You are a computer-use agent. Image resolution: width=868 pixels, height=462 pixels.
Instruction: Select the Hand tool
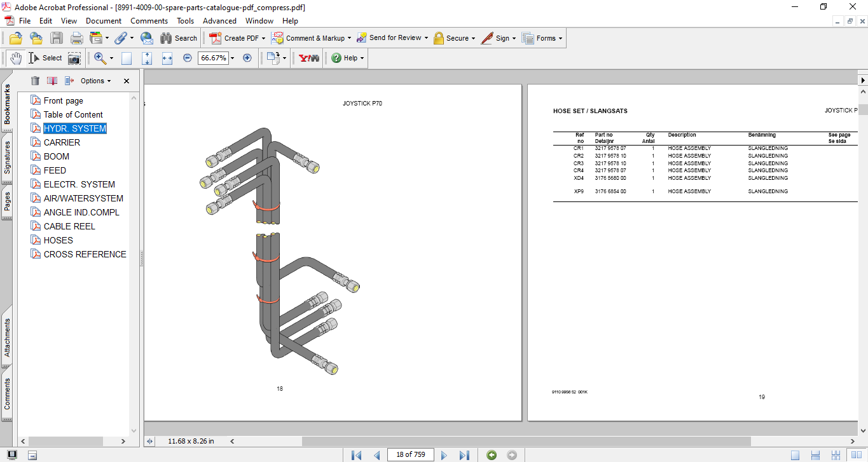pos(15,58)
